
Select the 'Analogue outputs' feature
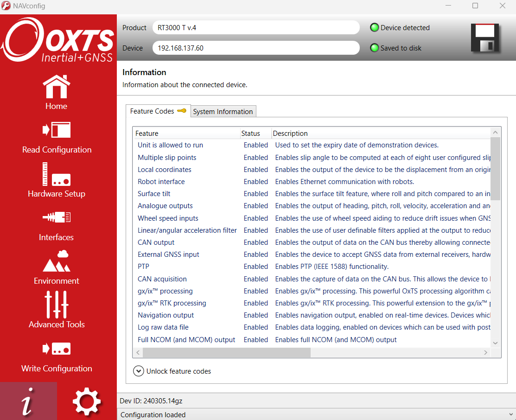pos(165,206)
